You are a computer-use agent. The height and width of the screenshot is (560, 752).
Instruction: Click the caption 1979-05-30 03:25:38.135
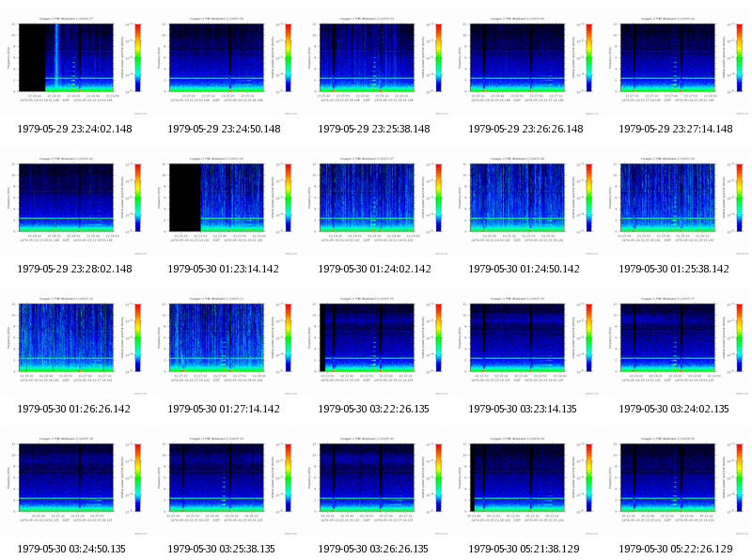coord(221,549)
